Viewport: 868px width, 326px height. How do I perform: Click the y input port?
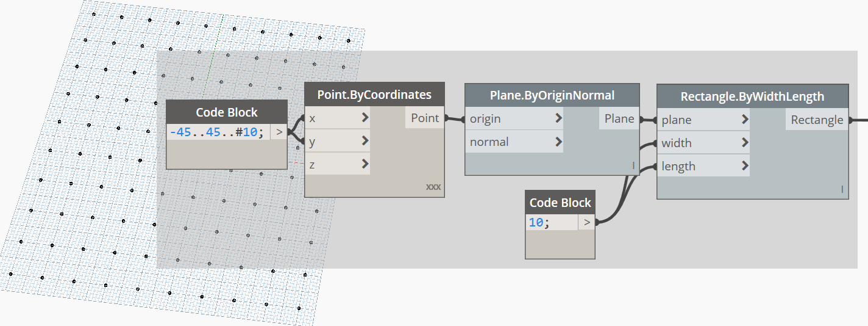(337, 141)
